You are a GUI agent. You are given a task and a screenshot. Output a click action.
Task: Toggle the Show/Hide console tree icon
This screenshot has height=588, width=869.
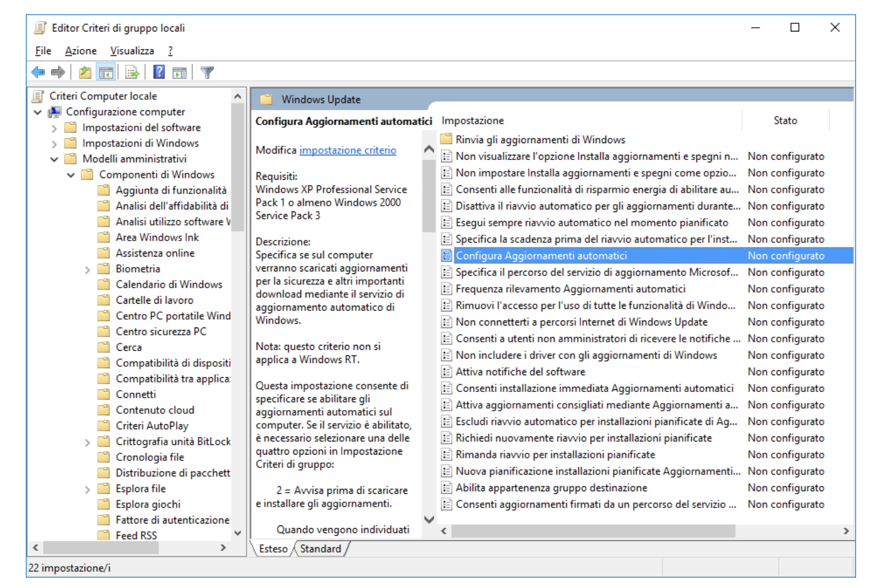tap(106, 72)
